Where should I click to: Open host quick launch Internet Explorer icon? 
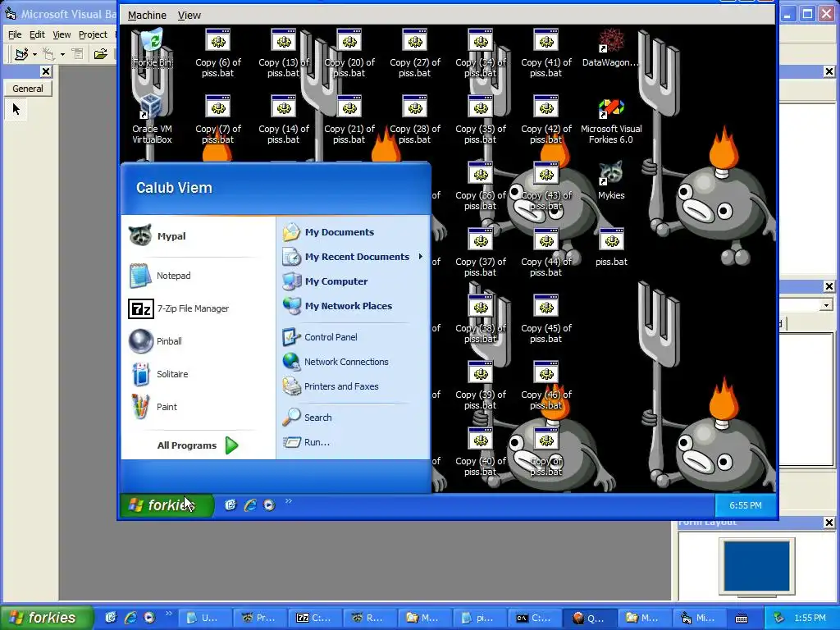(130, 618)
